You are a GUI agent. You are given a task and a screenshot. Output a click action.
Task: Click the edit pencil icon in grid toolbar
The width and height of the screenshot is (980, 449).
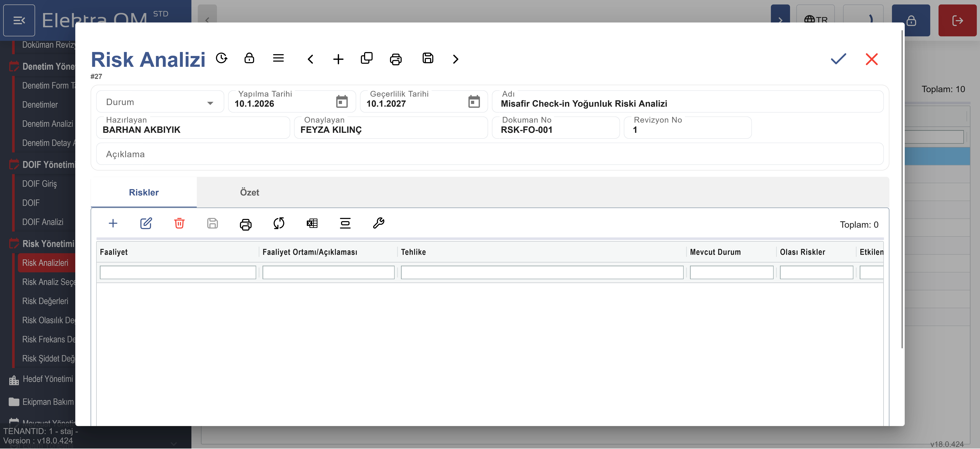click(x=146, y=223)
